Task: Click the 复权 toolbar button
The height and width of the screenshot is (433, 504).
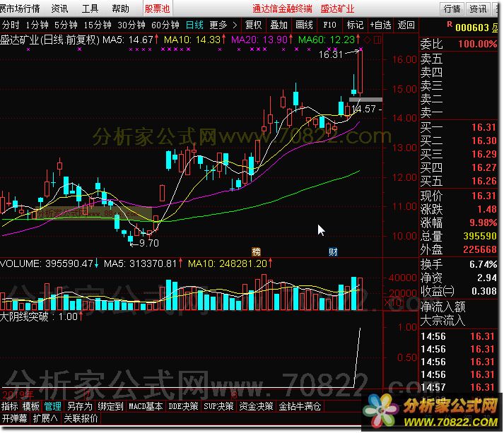Action: [x=253, y=25]
